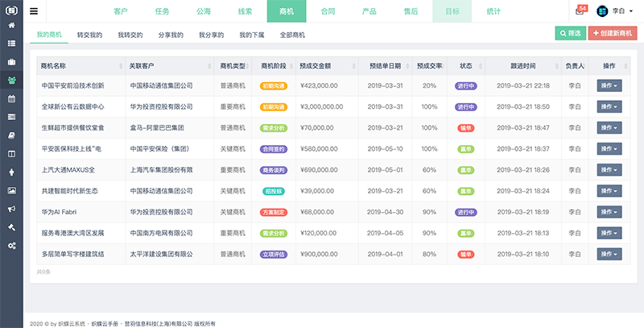Switch to 我的商机 tab
The width and height of the screenshot is (644, 328).
coord(49,35)
